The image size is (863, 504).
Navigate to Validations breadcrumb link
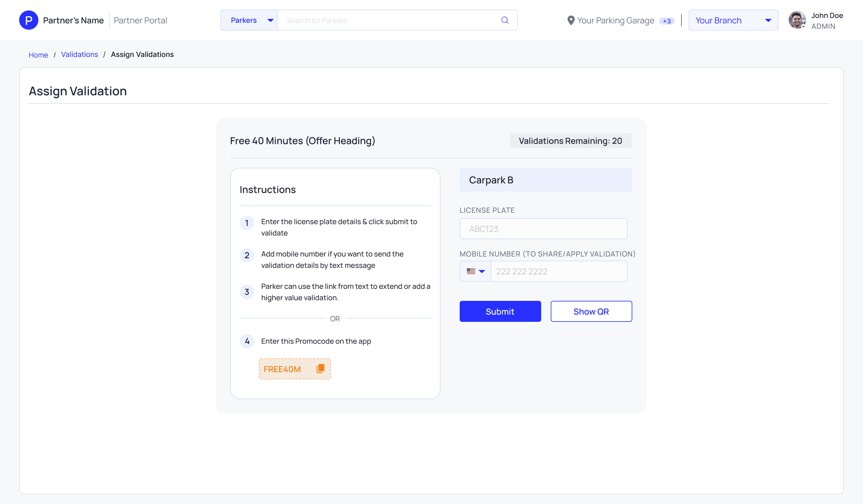(79, 55)
